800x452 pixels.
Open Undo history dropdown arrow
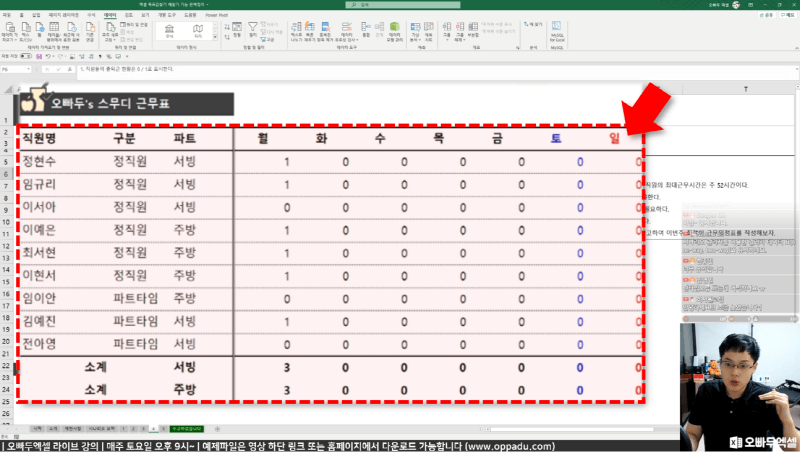53,56
